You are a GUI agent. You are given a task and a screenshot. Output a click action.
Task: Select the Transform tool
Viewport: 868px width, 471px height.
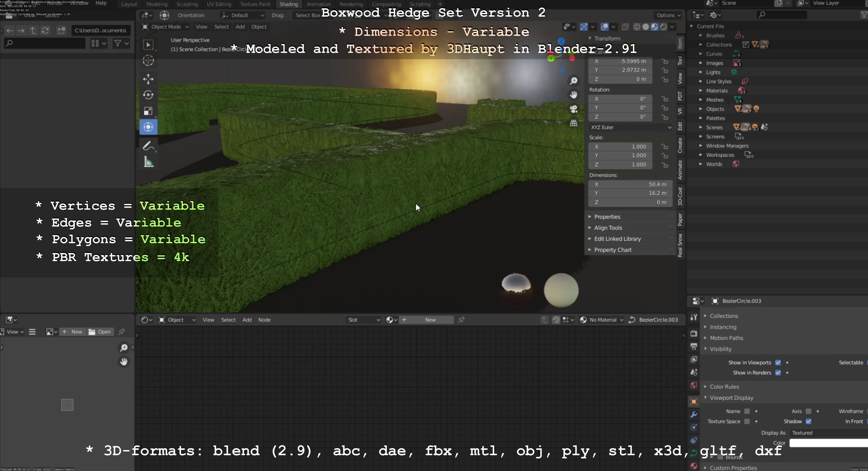148,127
